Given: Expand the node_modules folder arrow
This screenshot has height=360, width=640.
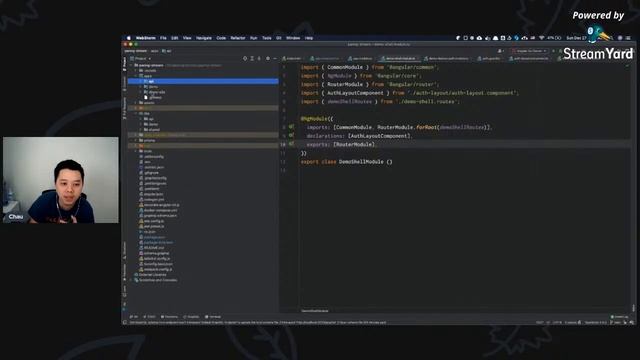Looking at the screenshot, I should [136, 135].
